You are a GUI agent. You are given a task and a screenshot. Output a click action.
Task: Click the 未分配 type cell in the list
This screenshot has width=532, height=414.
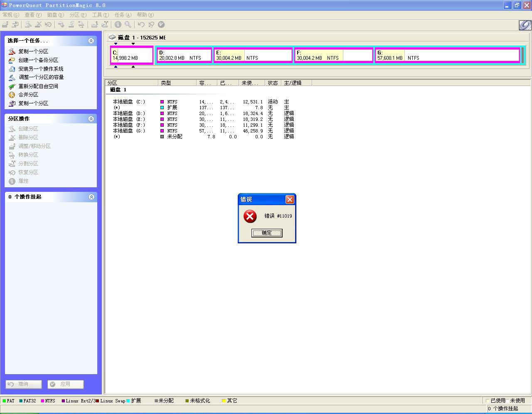(175, 137)
